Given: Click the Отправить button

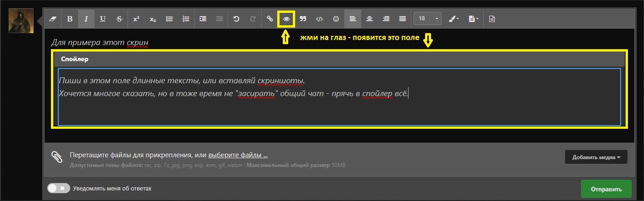Looking at the screenshot, I should coord(606,189).
